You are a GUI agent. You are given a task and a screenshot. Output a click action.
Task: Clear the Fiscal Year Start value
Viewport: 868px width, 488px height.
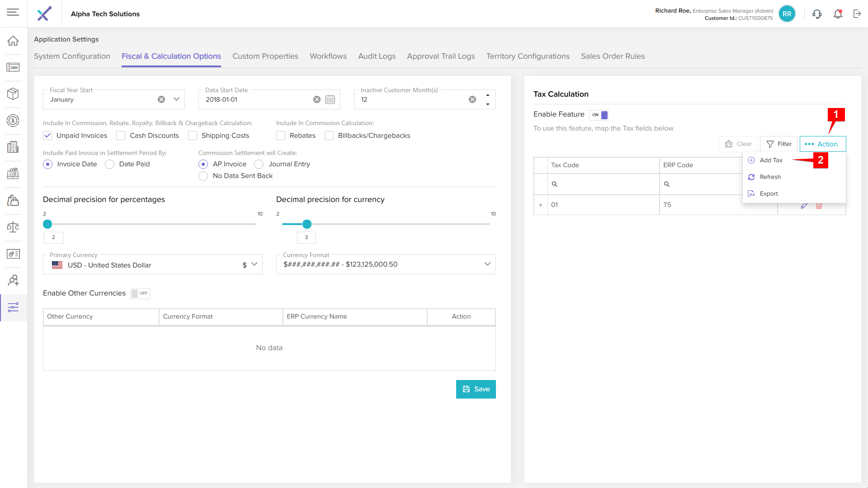[161, 99]
